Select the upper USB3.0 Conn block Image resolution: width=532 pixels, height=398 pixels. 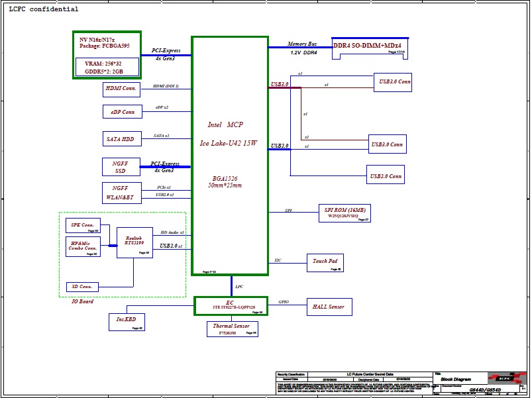[393, 82]
